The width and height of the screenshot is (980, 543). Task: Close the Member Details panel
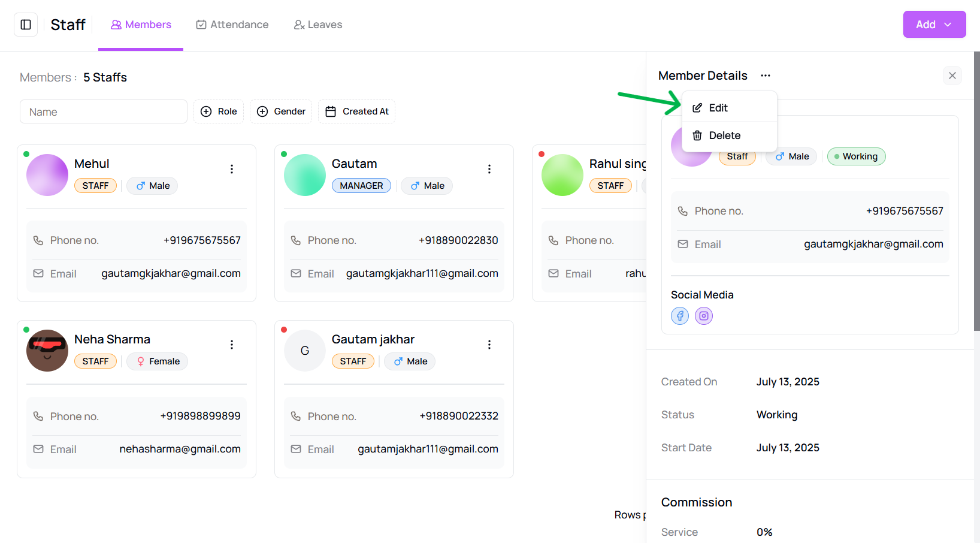pos(952,76)
